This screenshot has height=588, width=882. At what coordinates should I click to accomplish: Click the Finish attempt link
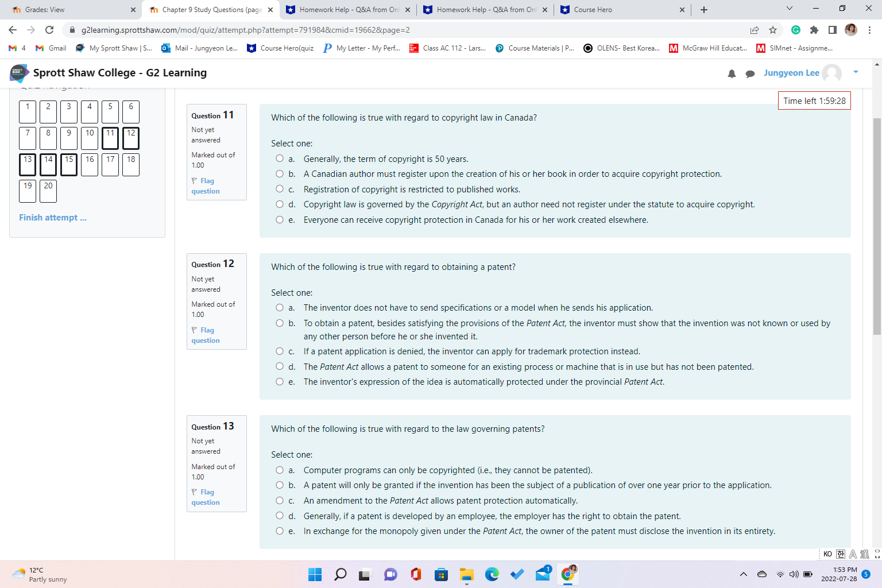pyautogui.click(x=53, y=218)
